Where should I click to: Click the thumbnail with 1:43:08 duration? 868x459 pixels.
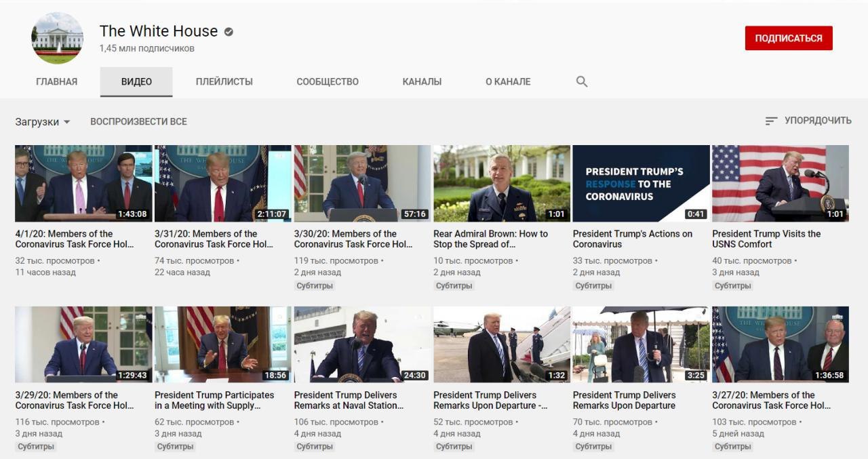tap(83, 183)
